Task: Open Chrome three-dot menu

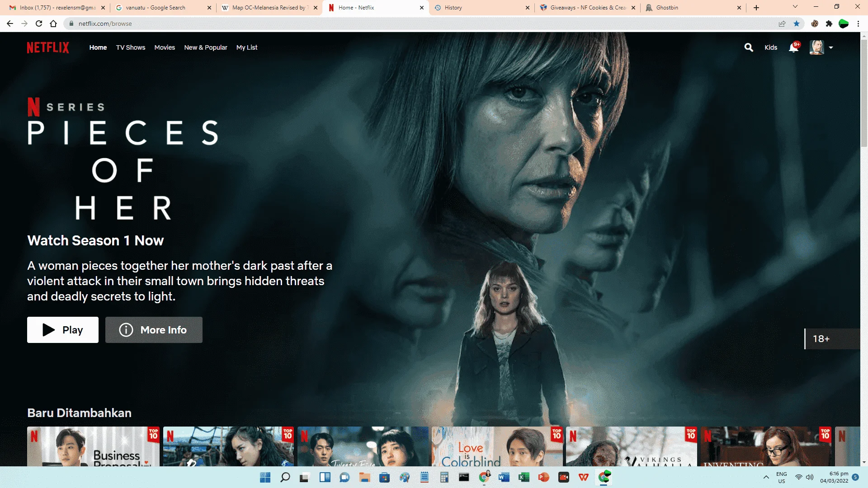Action: (858, 23)
